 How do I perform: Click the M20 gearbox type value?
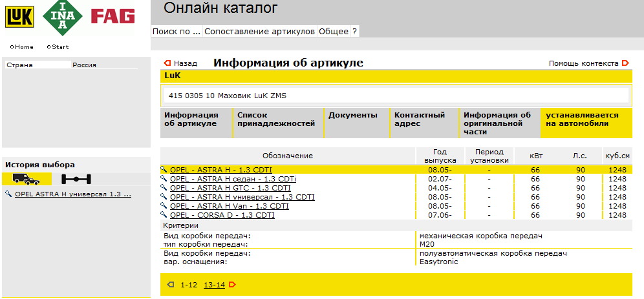coord(427,244)
